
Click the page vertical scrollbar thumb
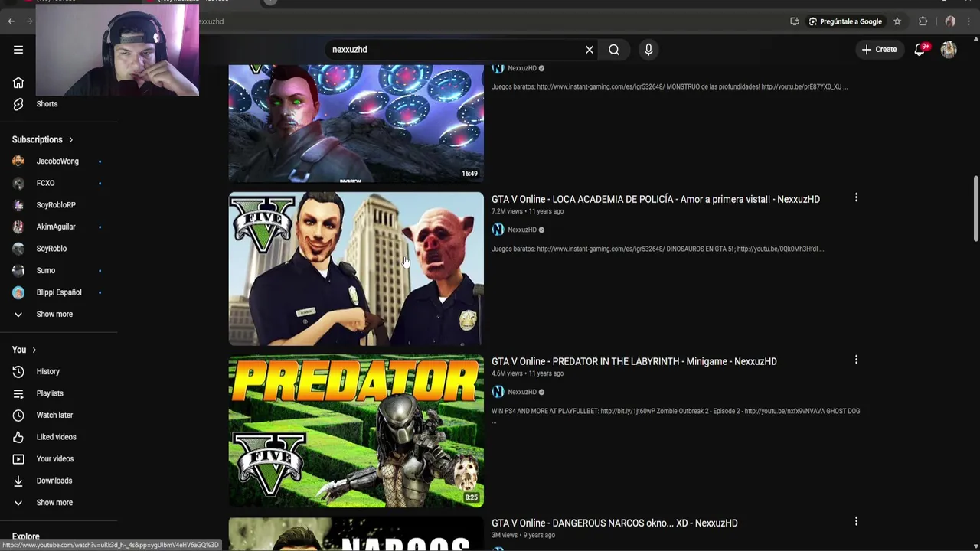point(975,209)
